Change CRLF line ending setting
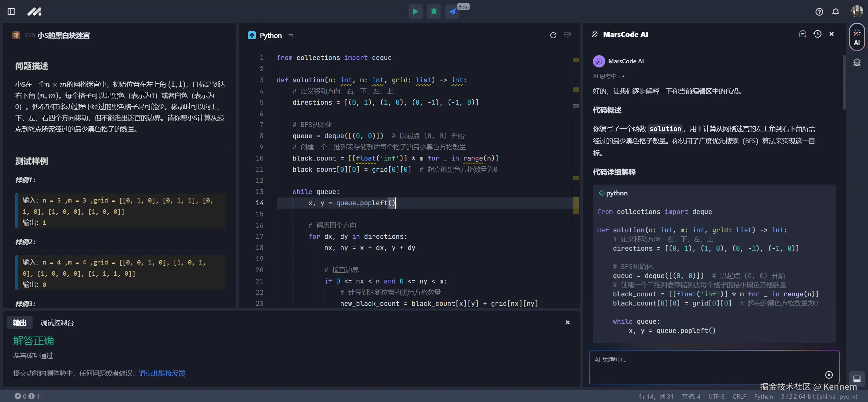This screenshot has height=402, width=868. (x=739, y=396)
